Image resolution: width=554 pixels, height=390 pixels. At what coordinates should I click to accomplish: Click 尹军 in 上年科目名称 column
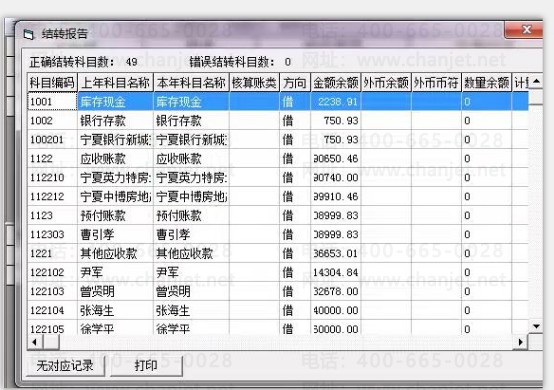click(x=116, y=272)
